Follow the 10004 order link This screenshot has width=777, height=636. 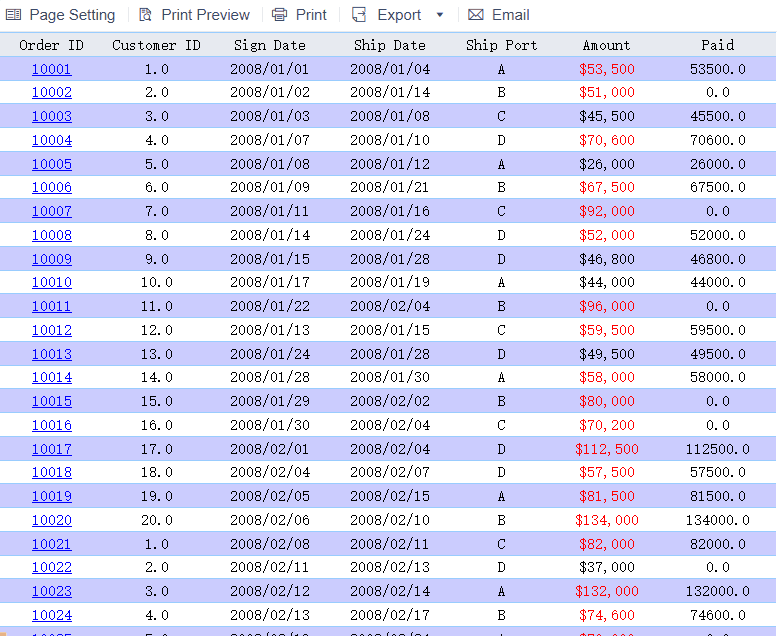coord(52,140)
